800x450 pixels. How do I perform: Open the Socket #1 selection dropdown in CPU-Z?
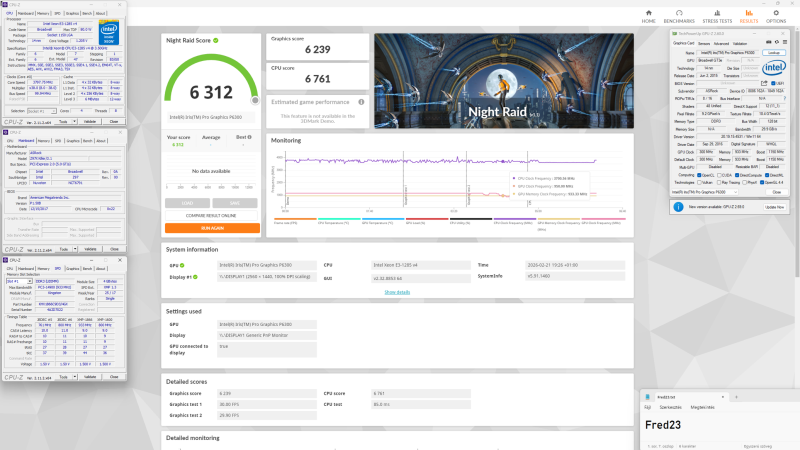coord(42,111)
